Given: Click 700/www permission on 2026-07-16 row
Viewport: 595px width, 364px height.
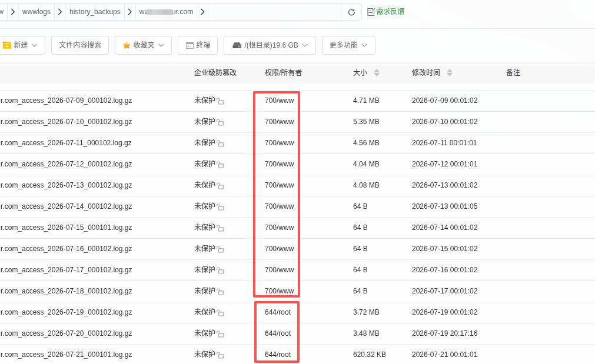Looking at the screenshot, I should [280, 249].
